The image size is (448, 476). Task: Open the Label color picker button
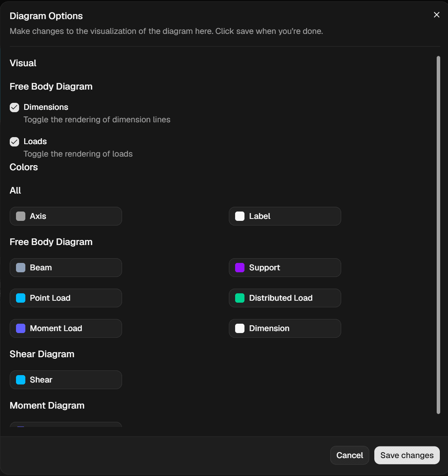285,216
